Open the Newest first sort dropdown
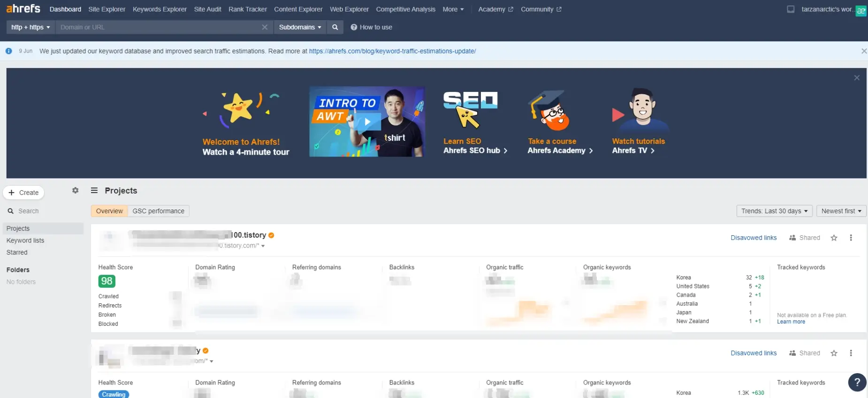Viewport: 868px width, 398px height. point(841,211)
